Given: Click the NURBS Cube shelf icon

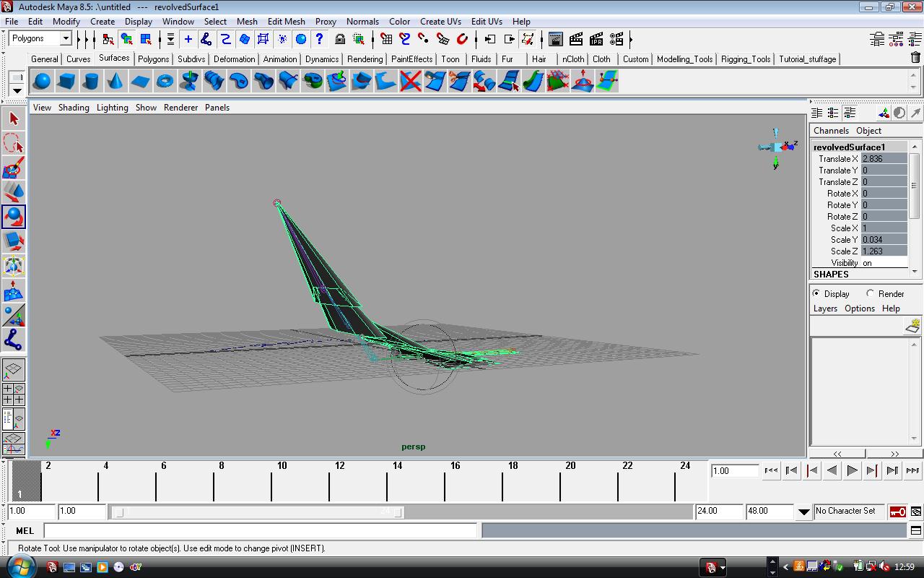Looking at the screenshot, I should tap(66, 81).
